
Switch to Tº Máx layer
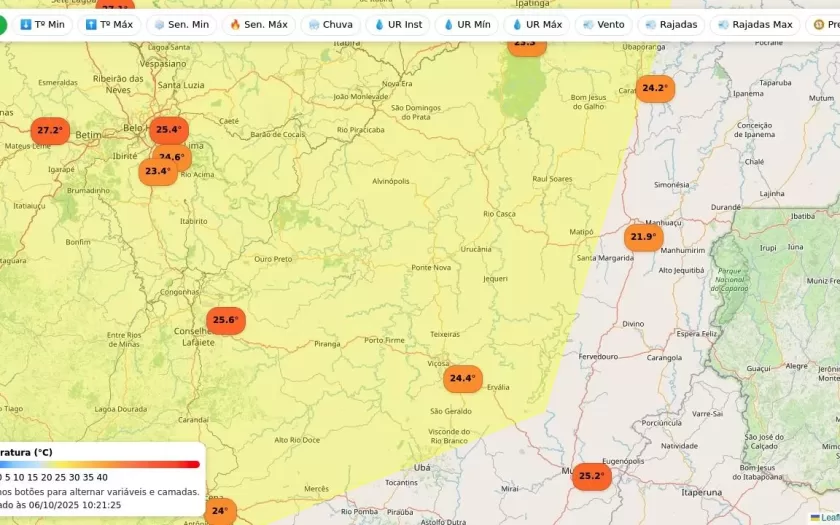coord(109,25)
